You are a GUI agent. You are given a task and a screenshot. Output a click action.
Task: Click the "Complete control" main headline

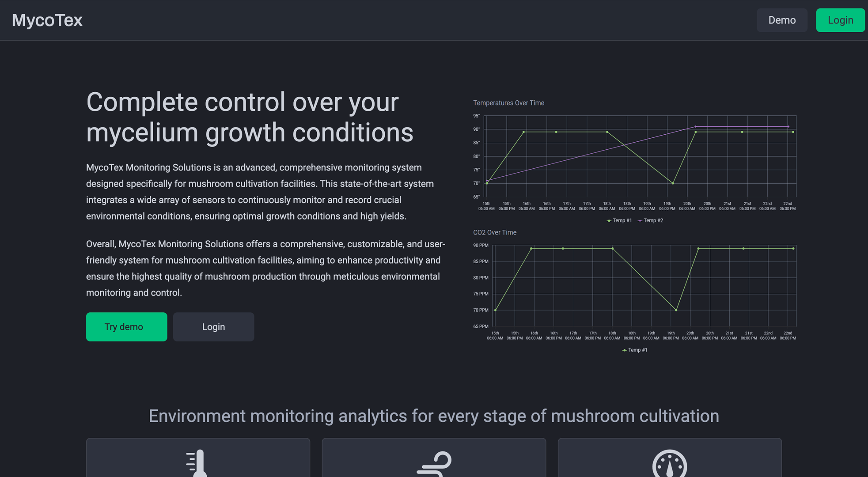250,117
